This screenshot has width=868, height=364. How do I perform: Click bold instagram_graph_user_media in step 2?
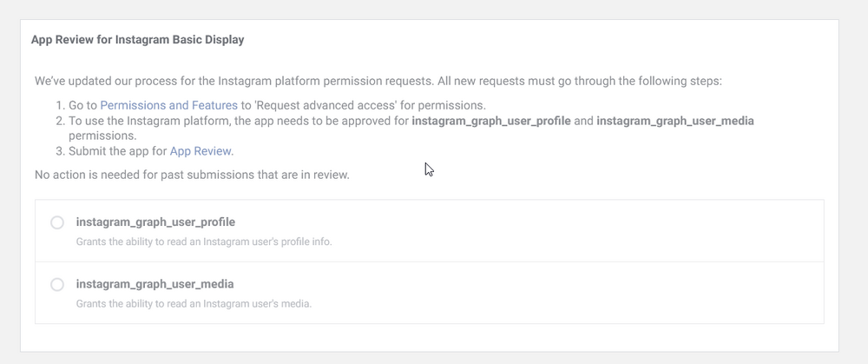click(675, 121)
